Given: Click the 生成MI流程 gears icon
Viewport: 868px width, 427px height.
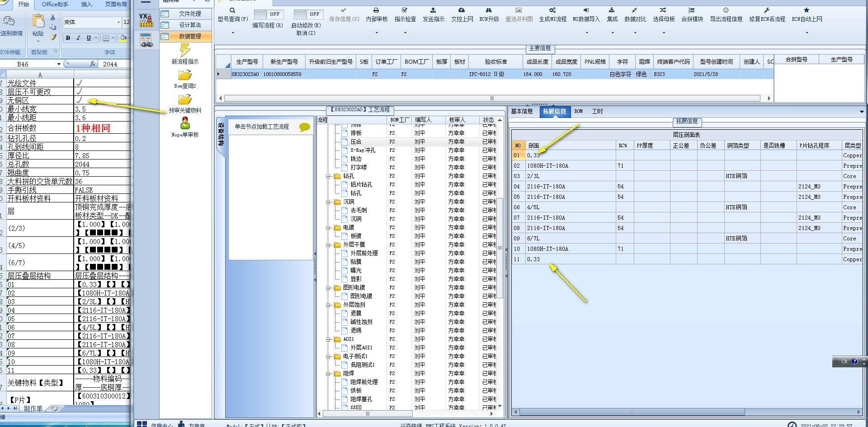Looking at the screenshot, I should (552, 10).
